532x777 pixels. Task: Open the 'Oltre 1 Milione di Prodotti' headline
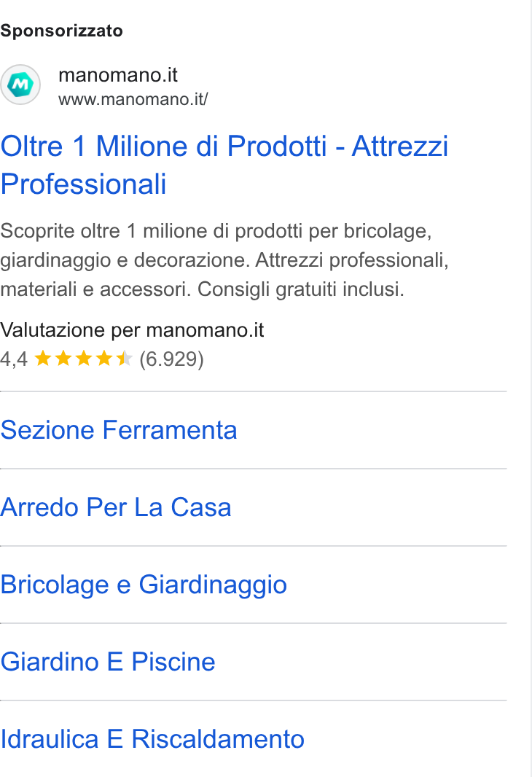(224, 165)
